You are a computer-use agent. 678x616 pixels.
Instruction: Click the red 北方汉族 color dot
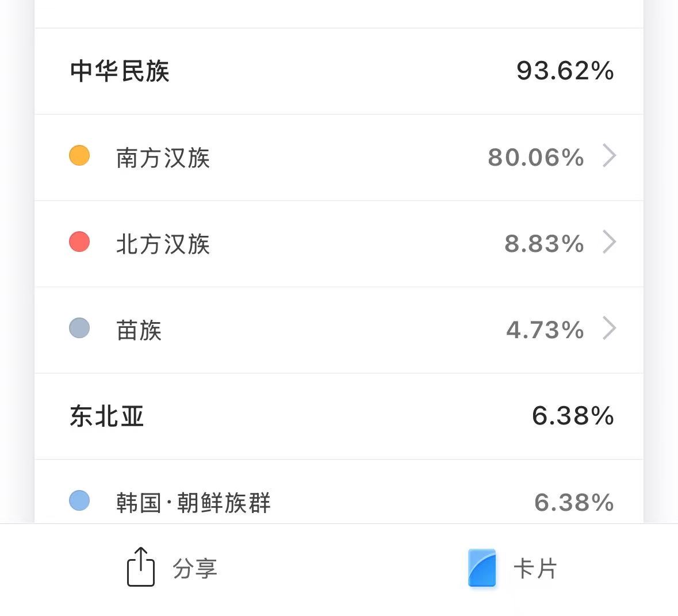point(79,242)
